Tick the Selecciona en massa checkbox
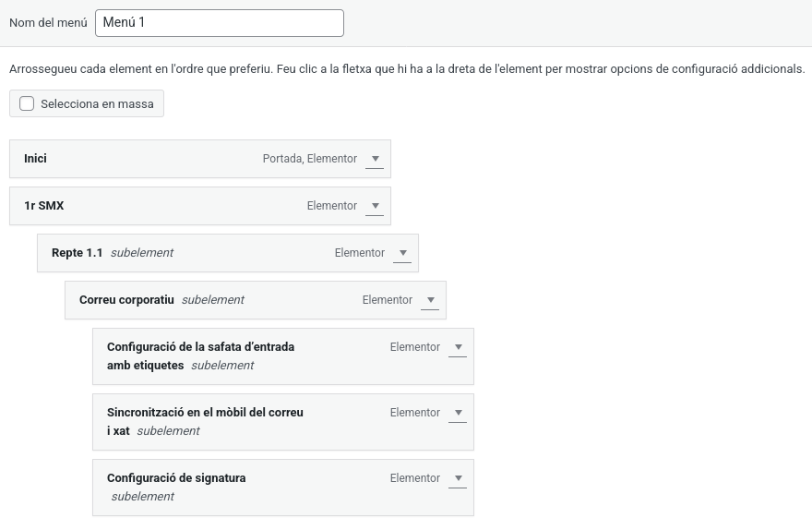 (x=27, y=104)
